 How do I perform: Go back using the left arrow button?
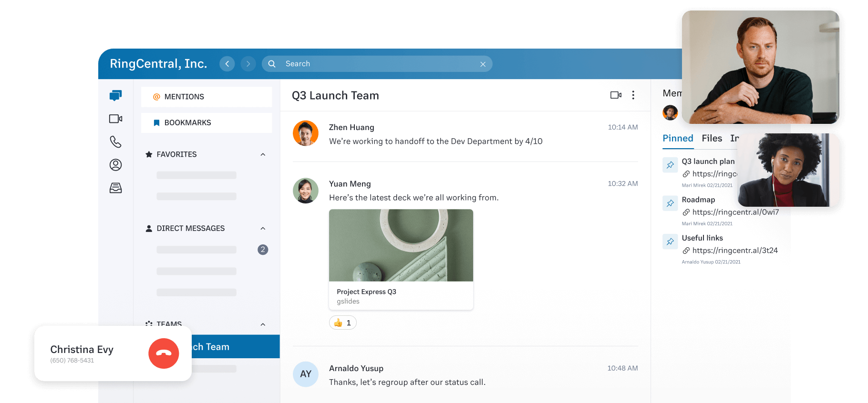(227, 64)
